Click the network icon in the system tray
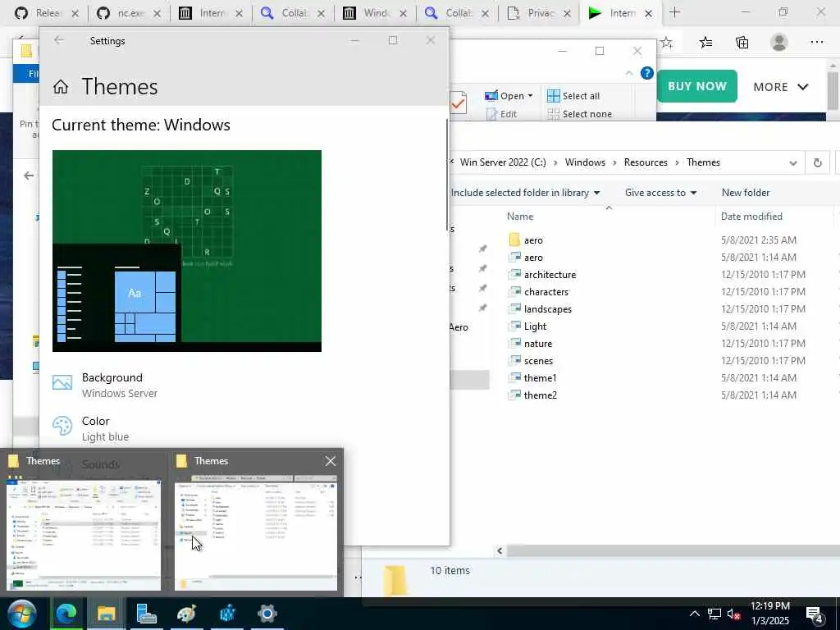Screen dimensions: 840x630 [x=714, y=614]
